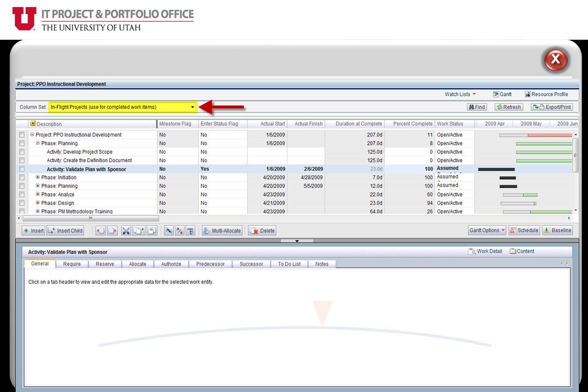Click the outdent (move left) icon

coord(101,231)
